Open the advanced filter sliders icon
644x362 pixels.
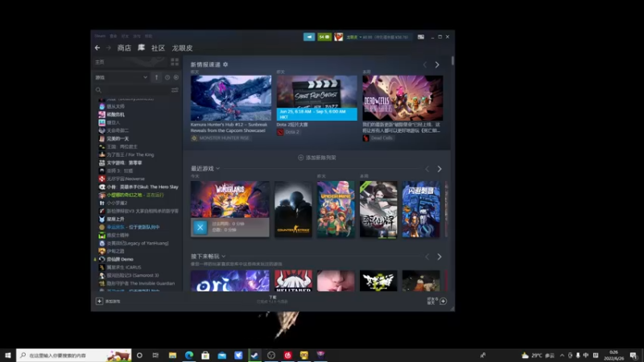click(x=175, y=90)
